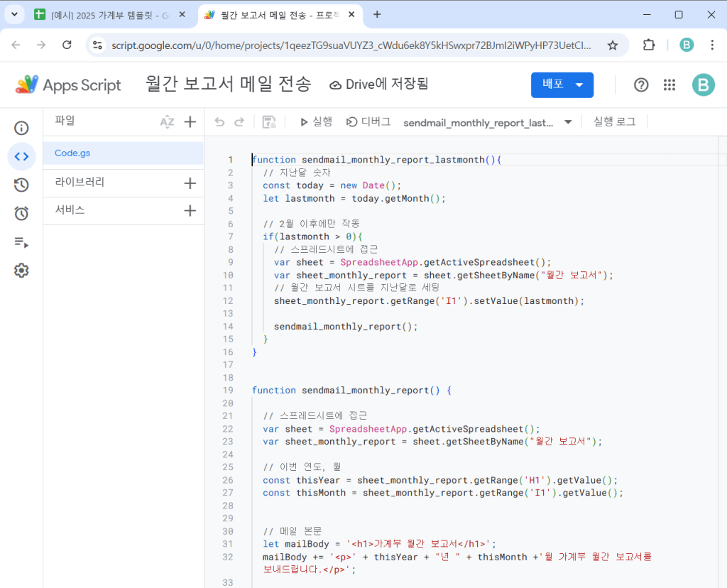Open the Overview info icon in sidebar
Viewport: 727px width, 588px height.
point(21,128)
